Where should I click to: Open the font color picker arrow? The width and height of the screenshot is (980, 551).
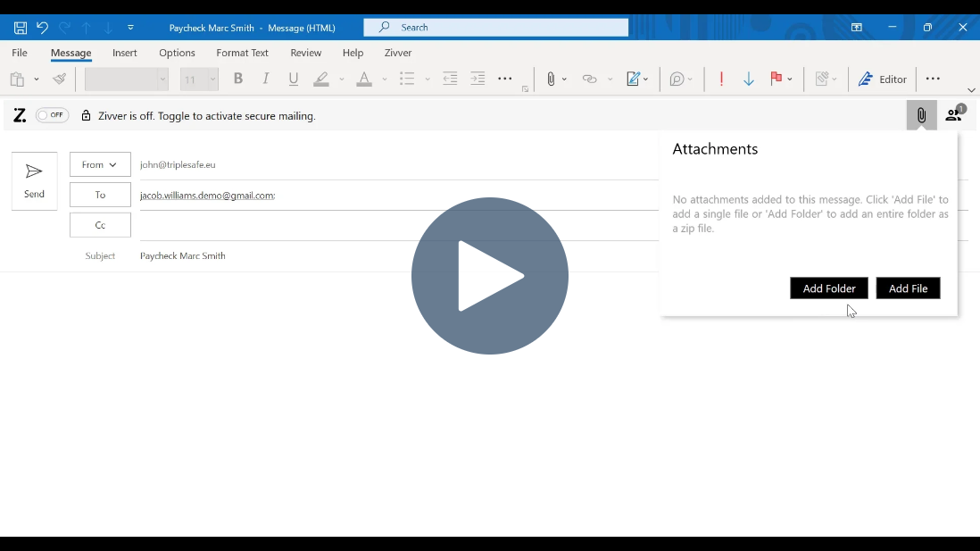click(385, 79)
